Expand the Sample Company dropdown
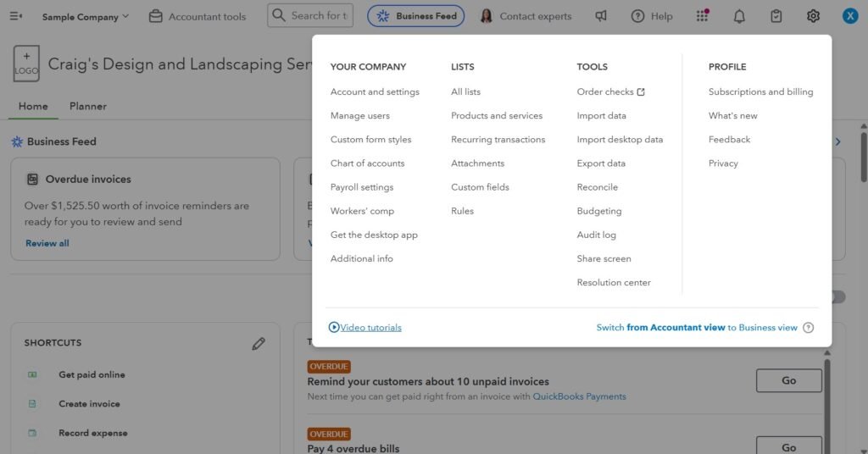868x454 pixels. tap(86, 16)
